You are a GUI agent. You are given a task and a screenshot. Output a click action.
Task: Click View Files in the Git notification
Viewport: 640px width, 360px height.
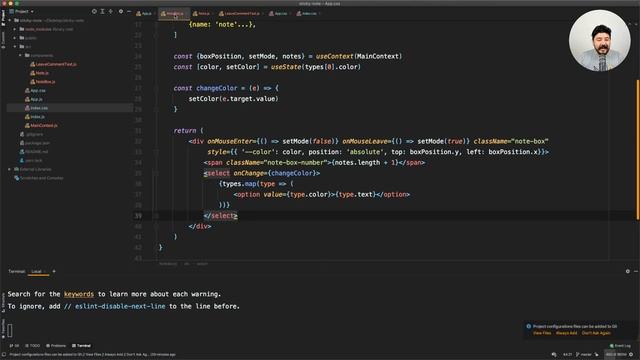(542, 333)
